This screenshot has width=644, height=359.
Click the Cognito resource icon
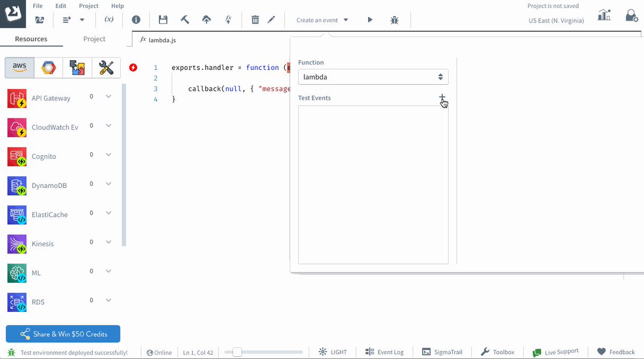pos(17,156)
